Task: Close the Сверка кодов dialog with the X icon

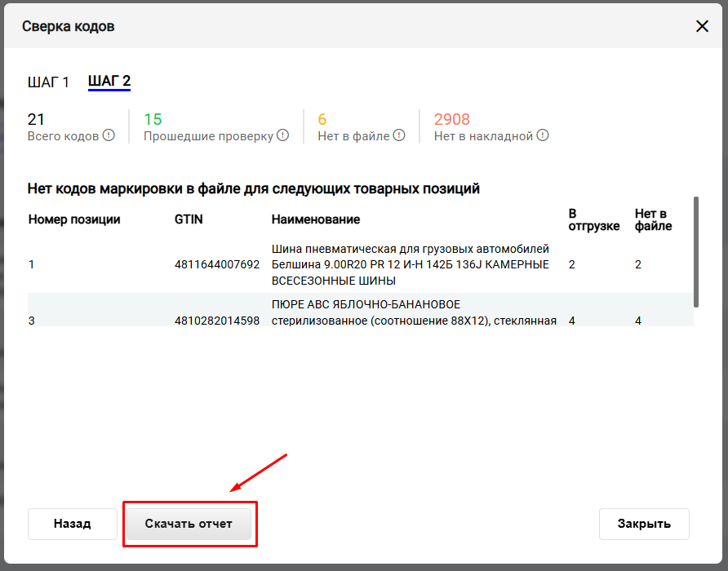Action: pos(702,26)
